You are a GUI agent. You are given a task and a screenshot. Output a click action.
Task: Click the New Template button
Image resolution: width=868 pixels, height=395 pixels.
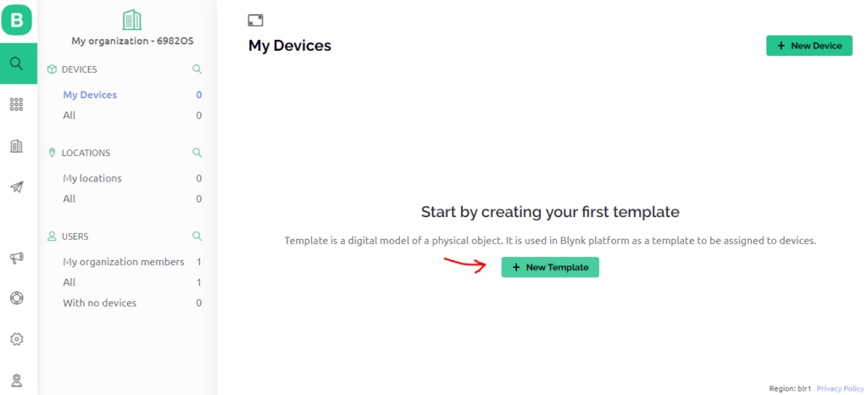point(549,267)
